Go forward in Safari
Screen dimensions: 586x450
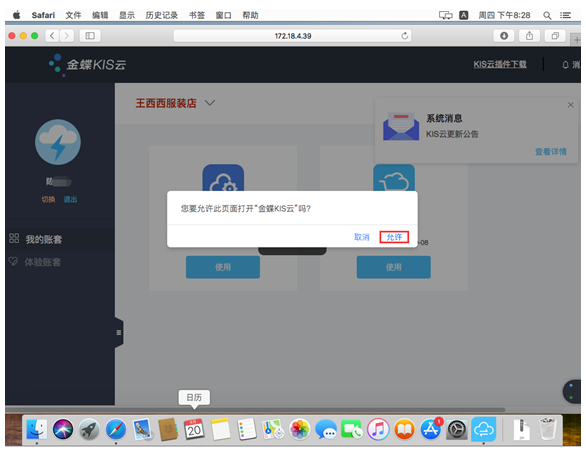67,36
